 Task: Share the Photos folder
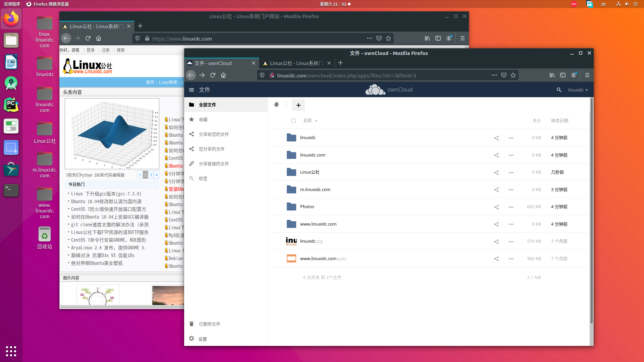click(x=496, y=207)
